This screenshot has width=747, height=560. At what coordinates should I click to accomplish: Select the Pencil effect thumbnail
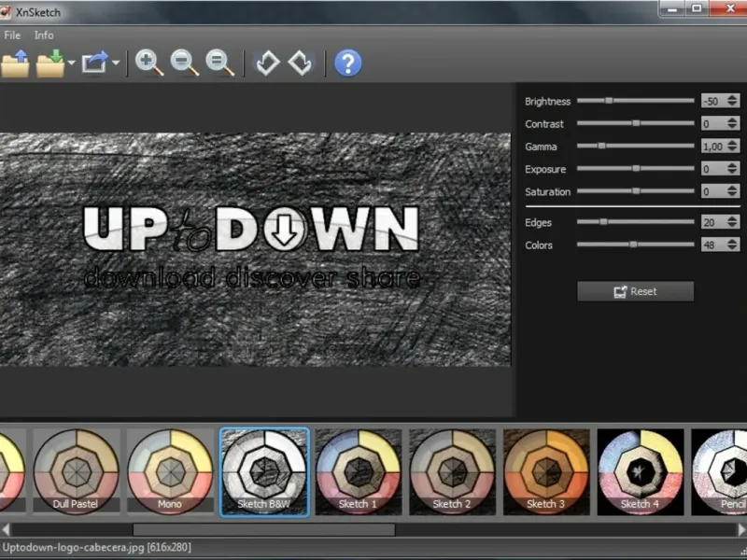tap(719, 471)
